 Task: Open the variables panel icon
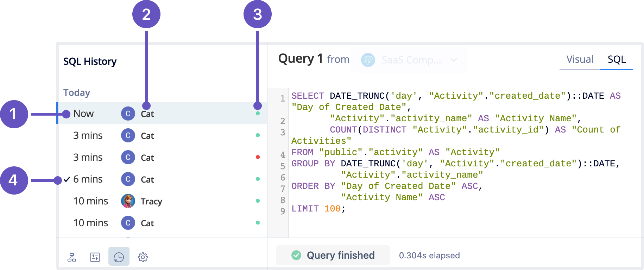point(95,257)
